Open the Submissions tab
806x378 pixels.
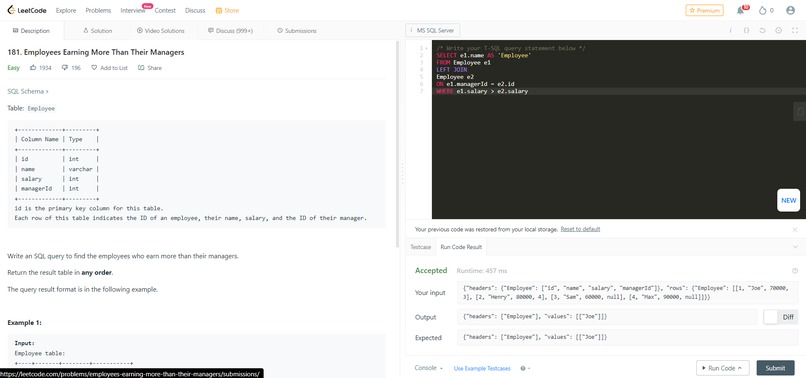coord(297,31)
